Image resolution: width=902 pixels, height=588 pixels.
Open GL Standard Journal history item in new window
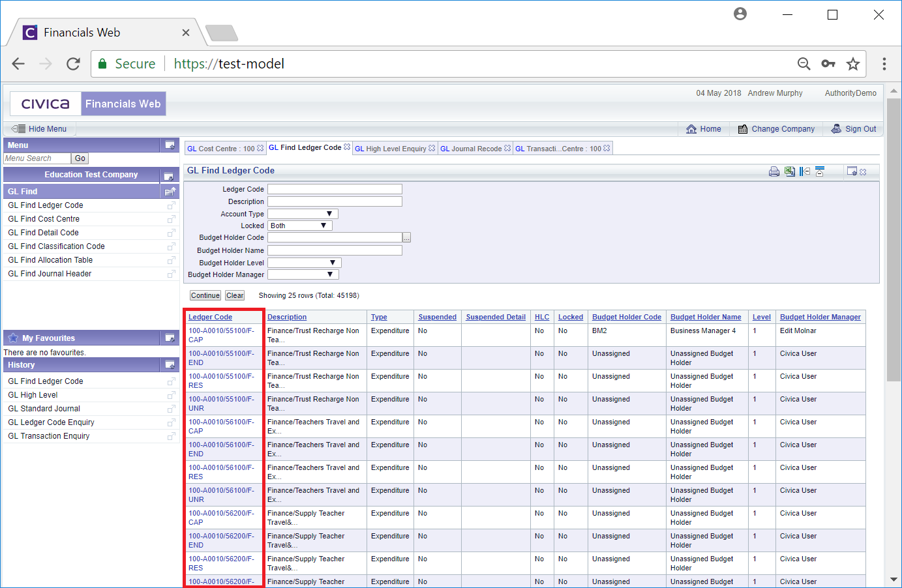click(172, 409)
